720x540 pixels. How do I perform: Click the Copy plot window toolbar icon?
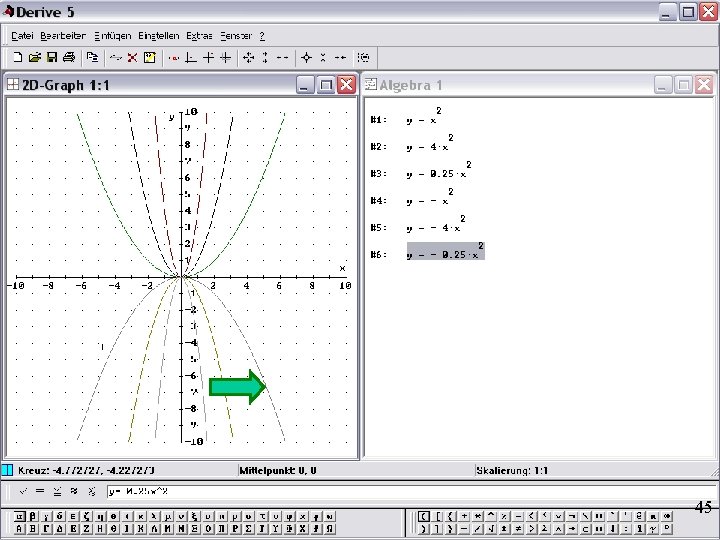92,57
